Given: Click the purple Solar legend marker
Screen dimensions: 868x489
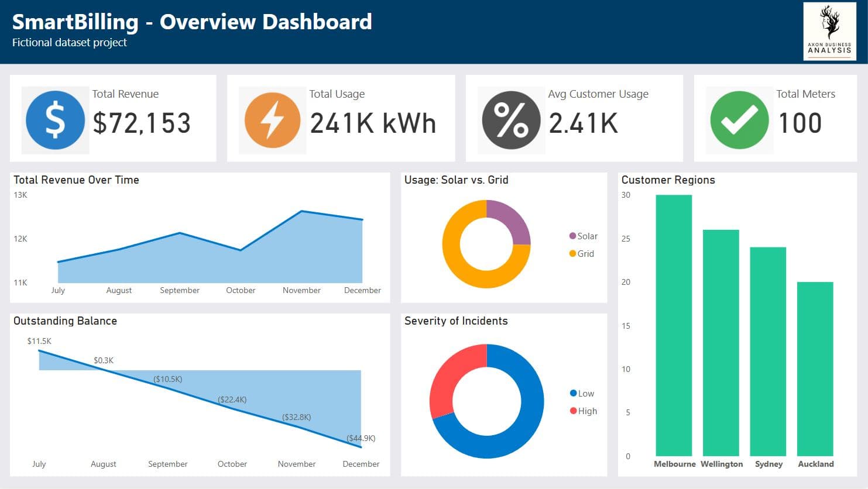Looking at the screenshot, I should coord(572,236).
